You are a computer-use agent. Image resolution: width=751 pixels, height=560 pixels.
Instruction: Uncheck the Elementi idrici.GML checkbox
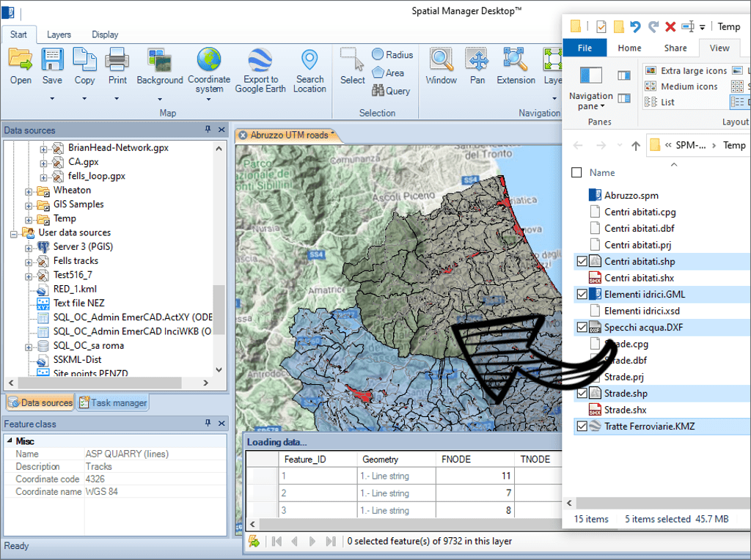[x=582, y=295]
